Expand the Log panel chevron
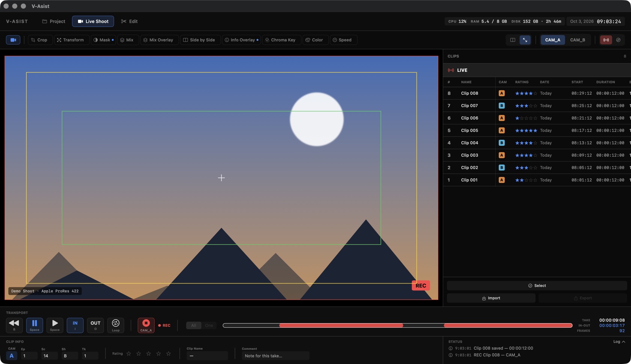Screen dimensions: 631x364 coord(623,342)
